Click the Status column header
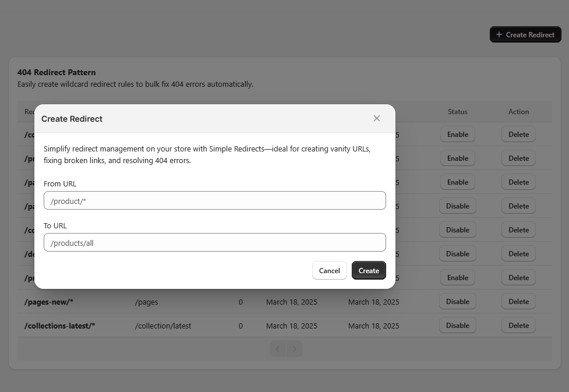The height and width of the screenshot is (392, 569). pos(457,111)
